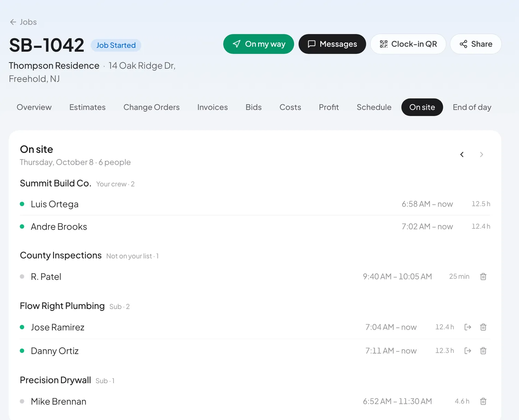Clock out Danny Ortiz
Image resolution: width=519 pixels, height=420 pixels.
click(x=468, y=351)
